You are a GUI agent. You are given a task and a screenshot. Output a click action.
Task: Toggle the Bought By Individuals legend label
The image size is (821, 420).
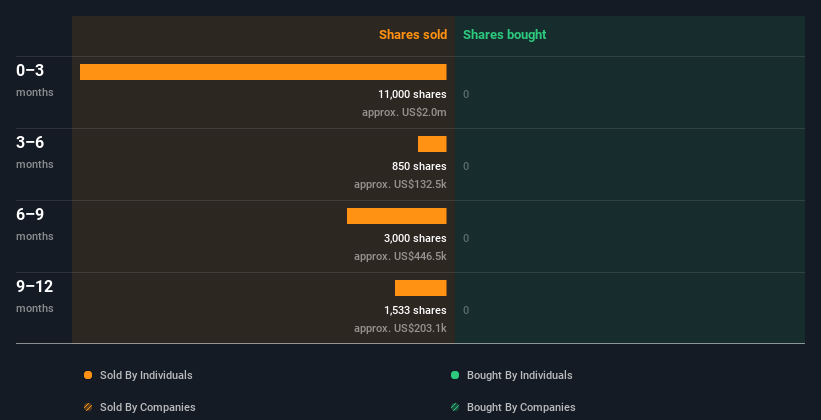pyautogui.click(x=519, y=375)
